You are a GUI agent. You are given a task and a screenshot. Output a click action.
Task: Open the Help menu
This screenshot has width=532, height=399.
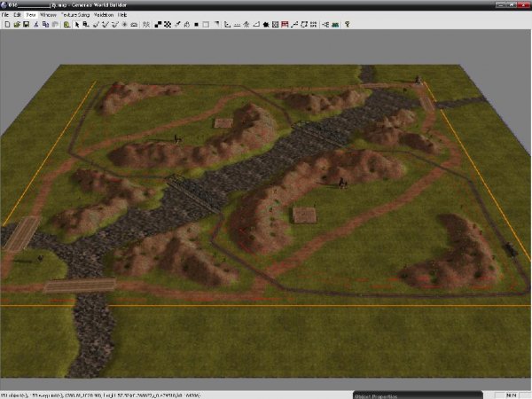point(122,15)
